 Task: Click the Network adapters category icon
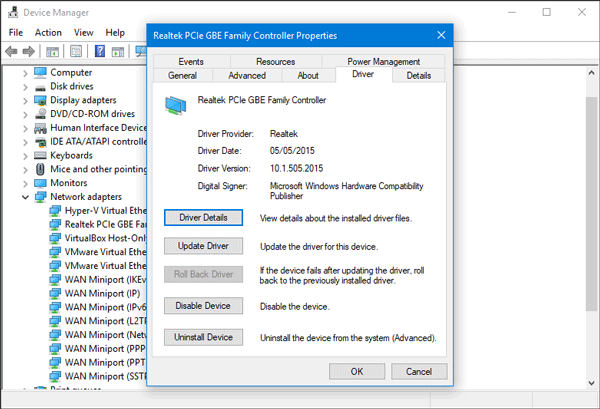tap(40, 197)
